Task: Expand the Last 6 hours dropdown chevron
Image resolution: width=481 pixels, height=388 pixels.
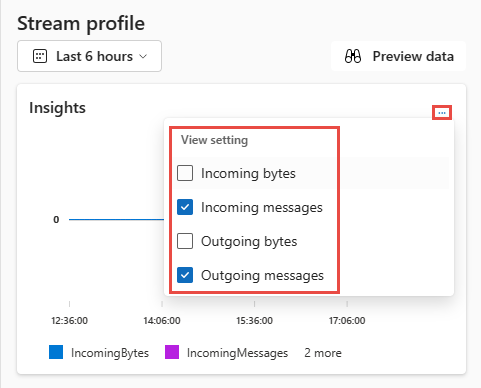Action: click(x=143, y=56)
